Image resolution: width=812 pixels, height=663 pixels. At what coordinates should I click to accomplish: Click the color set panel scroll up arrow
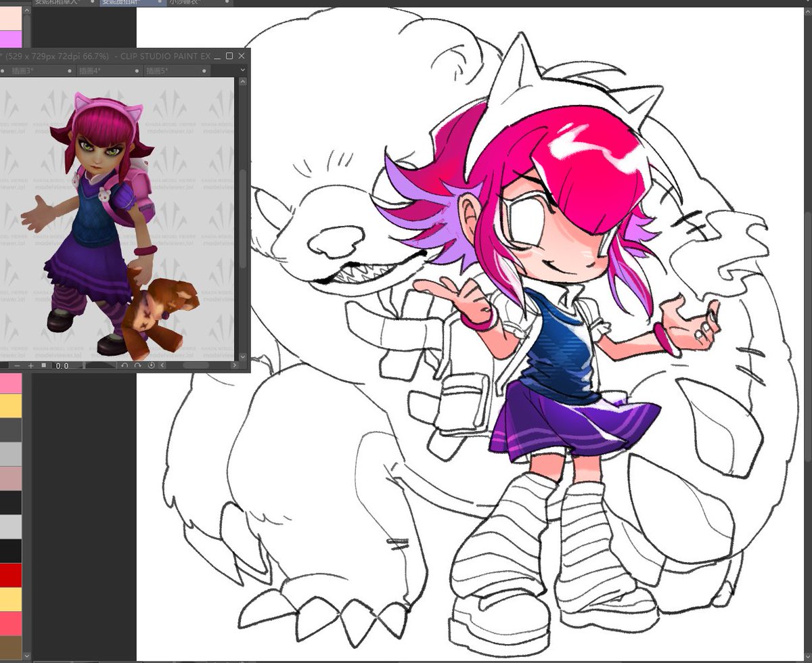(x=27, y=11)
